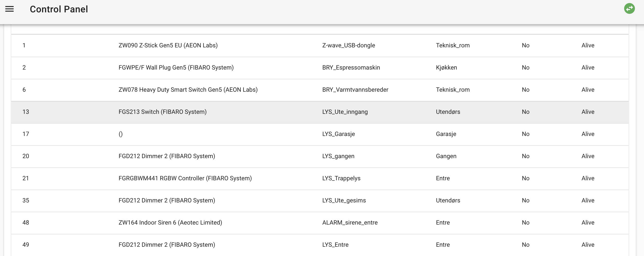Click the No value in LYS_gangen row
The width and height of the screenshot is (644, 256).
click(x=525, y=156)
